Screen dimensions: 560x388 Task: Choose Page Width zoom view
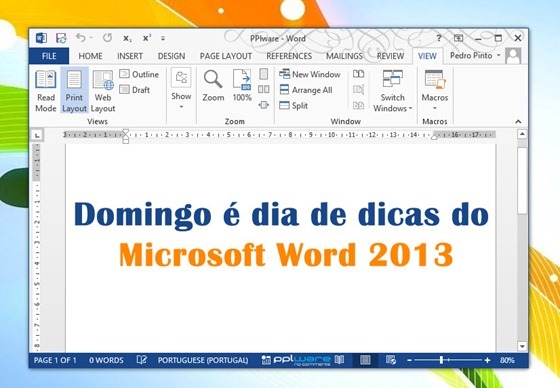coord(264,105)
